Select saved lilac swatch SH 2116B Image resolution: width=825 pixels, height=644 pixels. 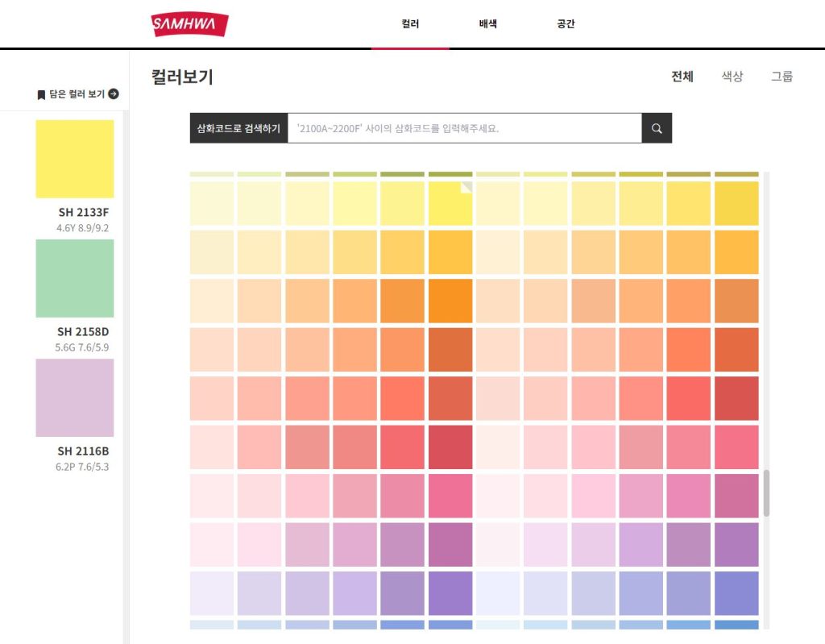tap(75, 397)
